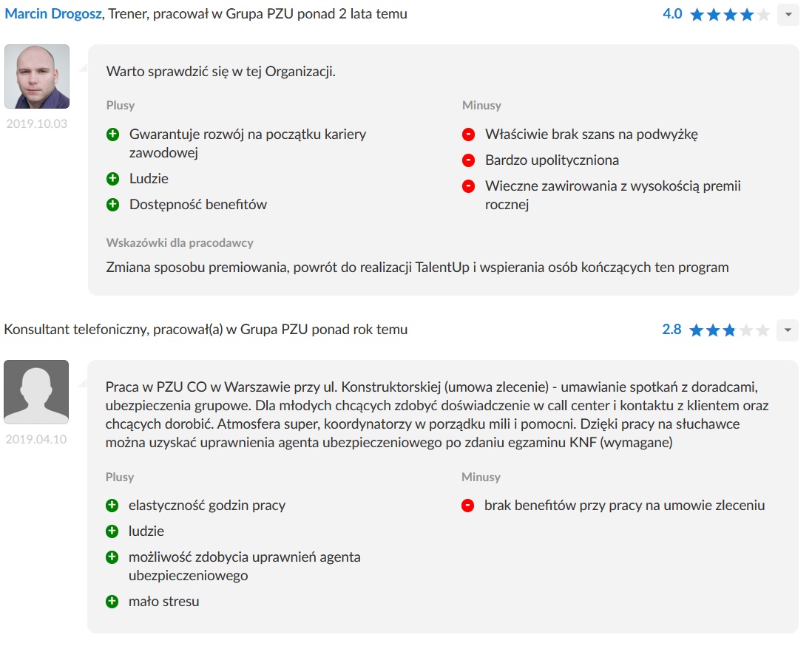Click red minus icon beside 'brak benefitów'
Viewport: 812px width, 663px height.
click(467, 506)
